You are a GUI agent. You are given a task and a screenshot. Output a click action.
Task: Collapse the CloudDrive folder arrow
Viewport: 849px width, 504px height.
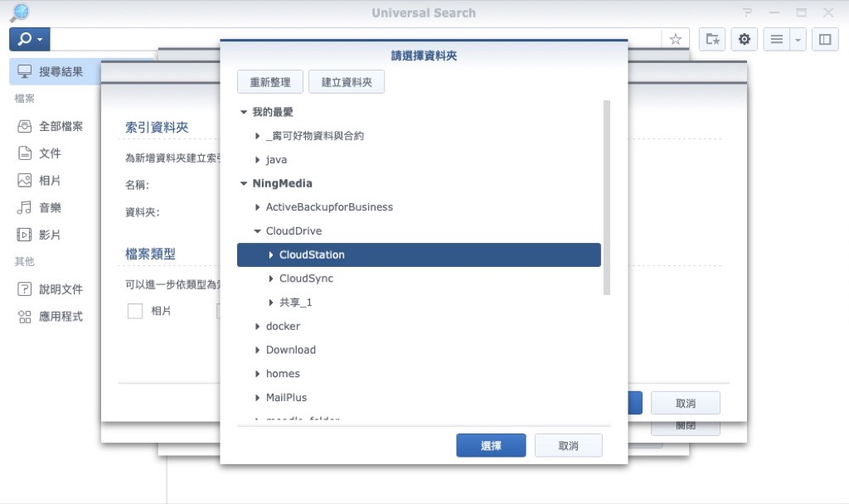[x=257, y=231]
